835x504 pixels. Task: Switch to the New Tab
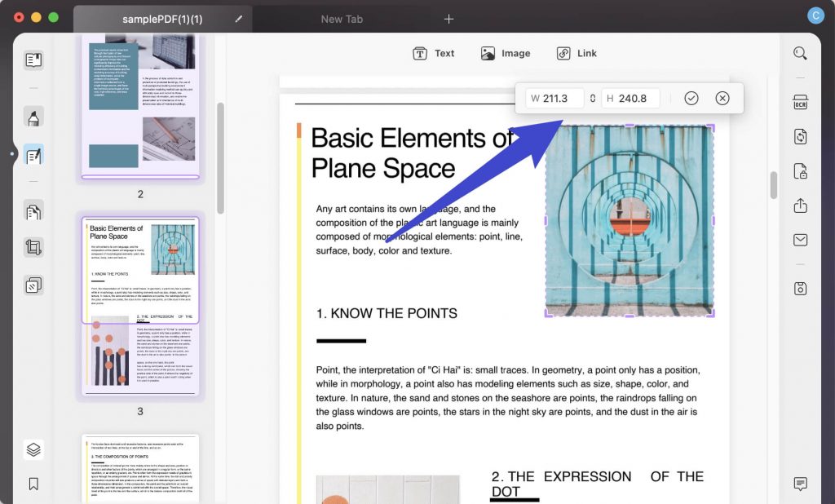click(342, 18)
